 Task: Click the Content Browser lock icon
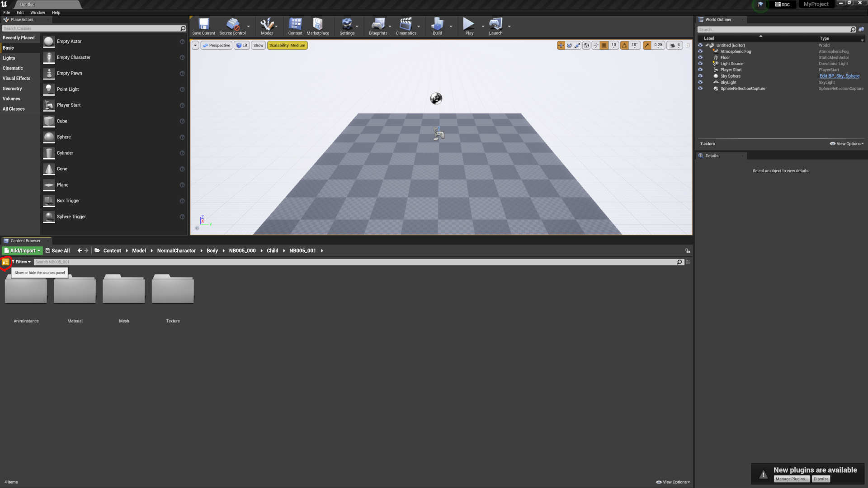click(688, 251)
